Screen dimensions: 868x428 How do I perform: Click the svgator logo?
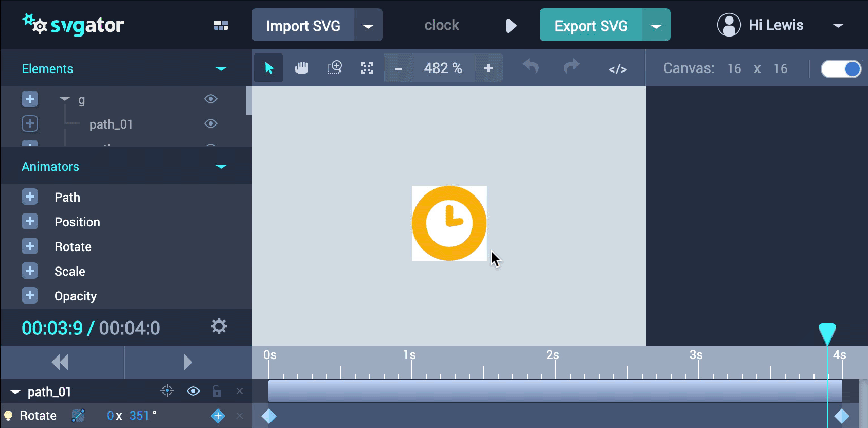click(73, 25)
